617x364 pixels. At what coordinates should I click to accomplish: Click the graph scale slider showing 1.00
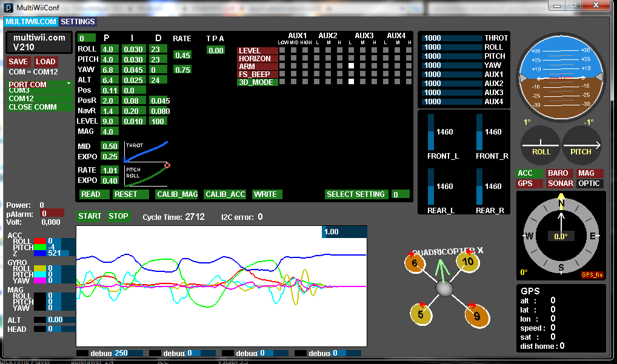pyautogui.click(x=344, y=232)
